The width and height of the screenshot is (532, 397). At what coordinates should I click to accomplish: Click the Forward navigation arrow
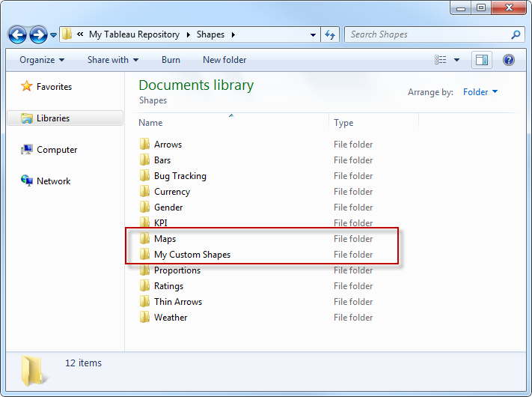click(38, 34)
